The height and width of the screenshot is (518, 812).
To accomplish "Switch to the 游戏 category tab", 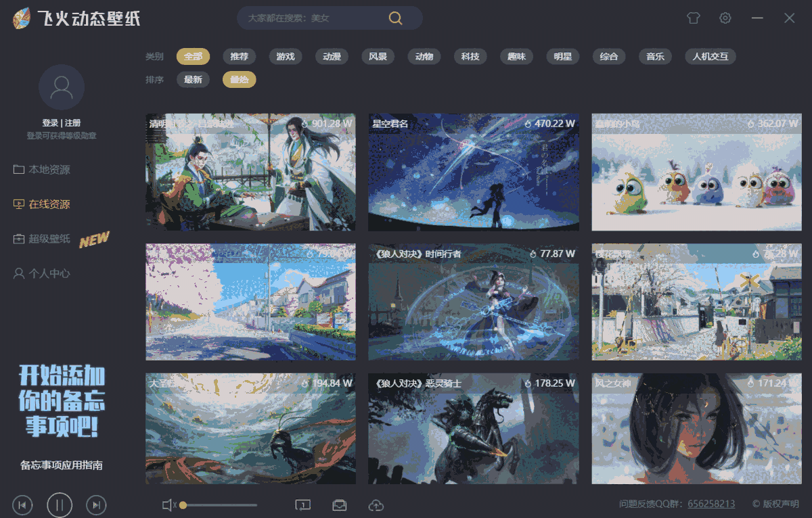I will coord(285,57).
